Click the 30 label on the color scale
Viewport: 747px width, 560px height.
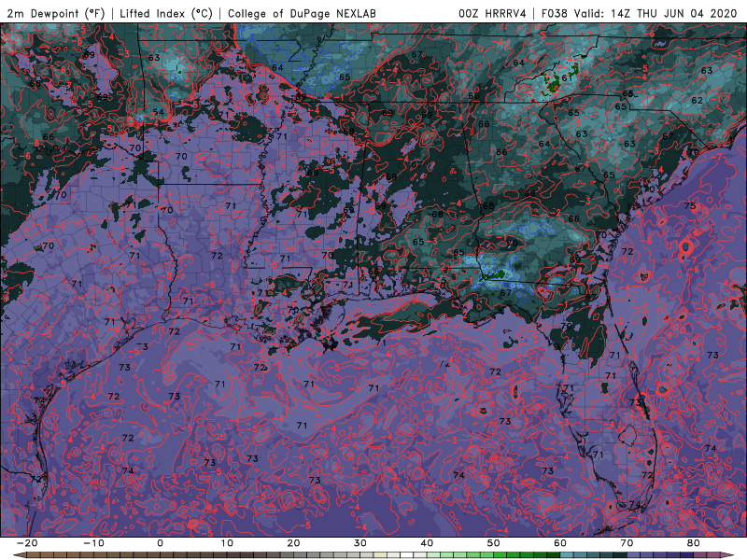tap(360, 543)
